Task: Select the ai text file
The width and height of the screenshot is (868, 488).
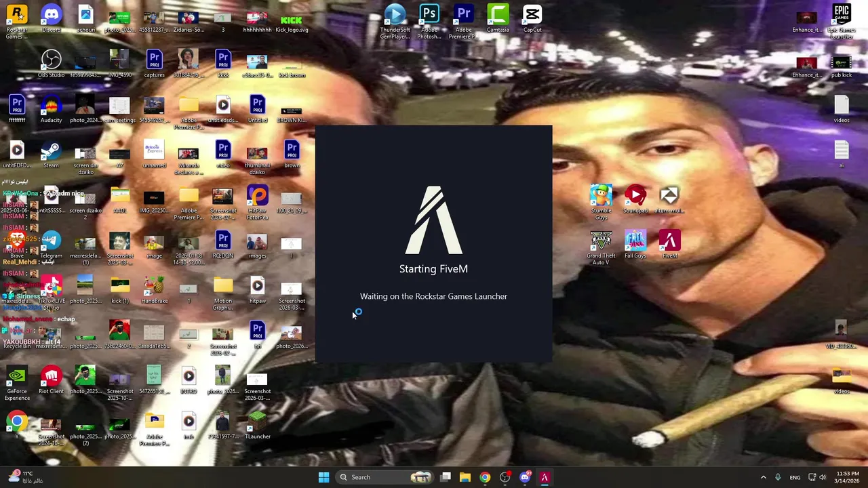Action: coord(842,155)
